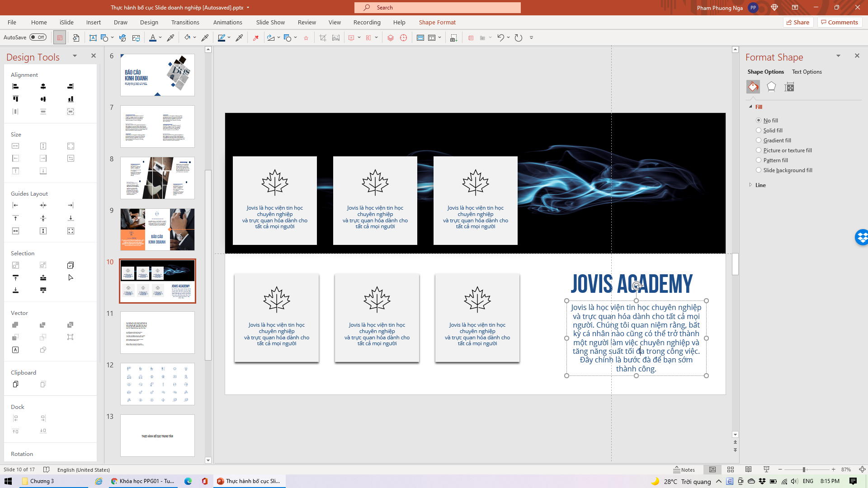Click the left guide icon in Guides Layout
Image resolution: width=868 pixels, height=488 pixels.
pyautogui.click(x=15, y=205)
